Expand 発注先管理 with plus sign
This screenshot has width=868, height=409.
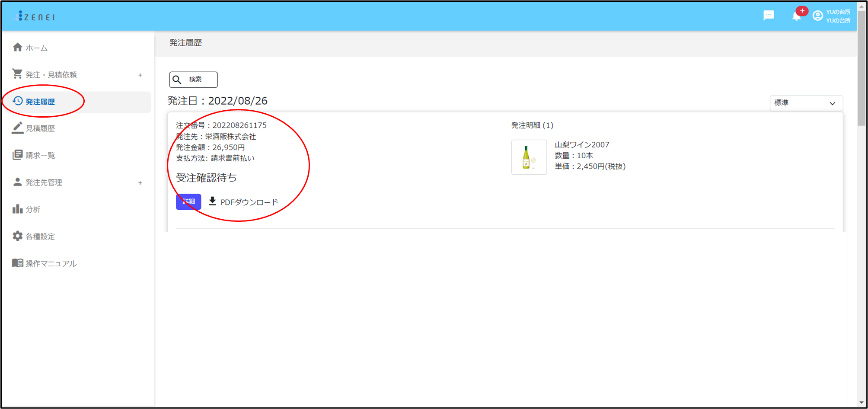click(x=140, y=182)
